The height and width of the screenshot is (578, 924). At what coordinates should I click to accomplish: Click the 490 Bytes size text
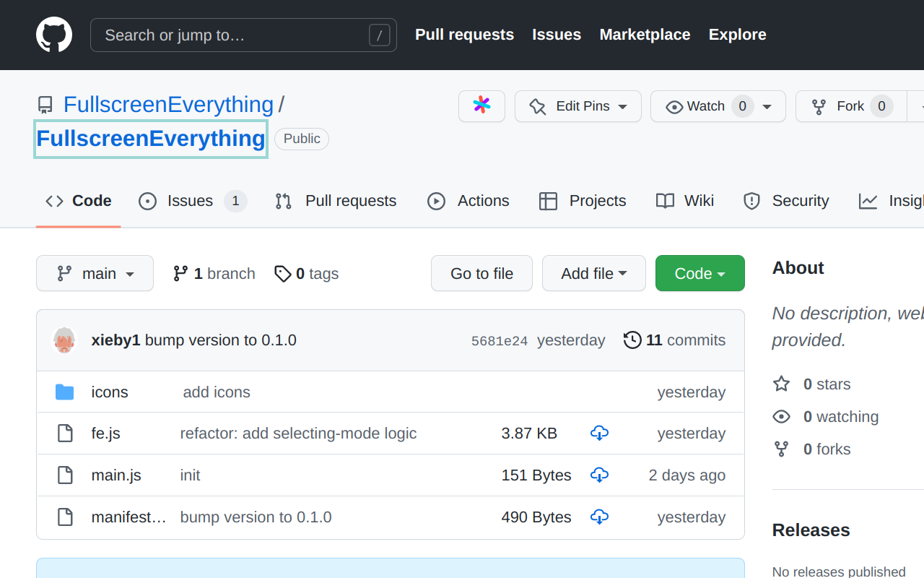(x=536, y=517)
